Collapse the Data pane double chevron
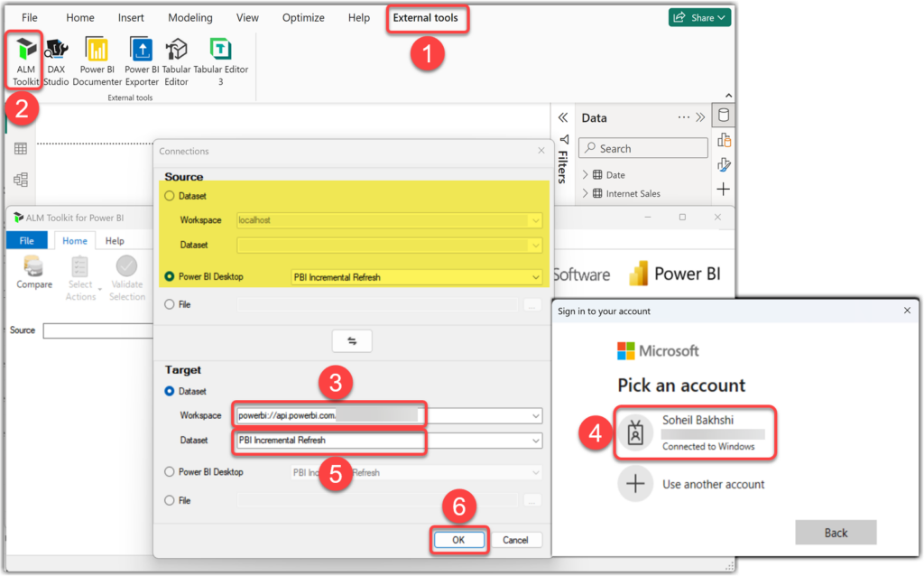 (700, 117)
